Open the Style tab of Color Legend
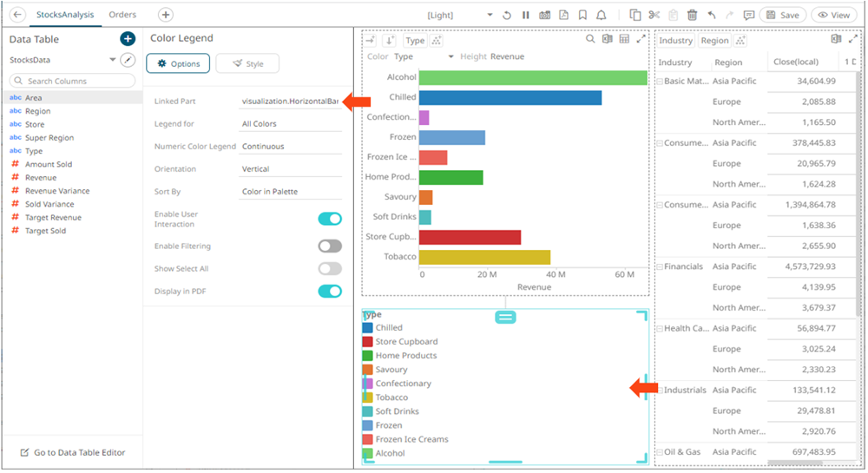 [247, 63]
